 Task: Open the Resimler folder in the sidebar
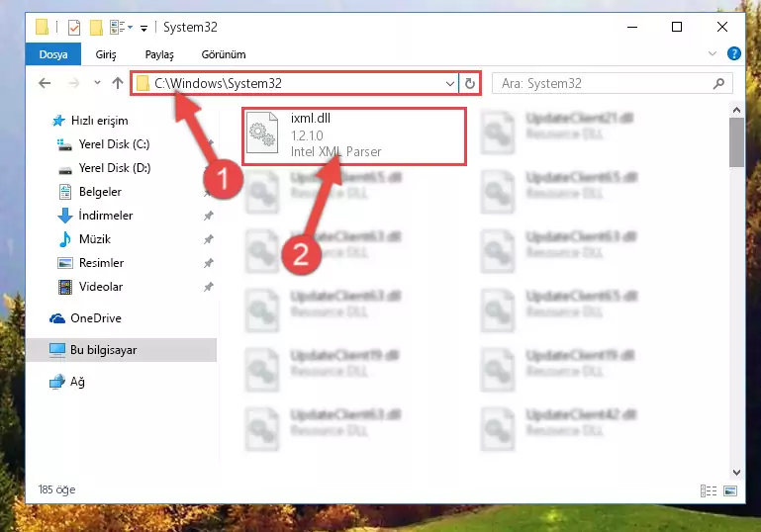pyautogui.click(x=101, y=263)
